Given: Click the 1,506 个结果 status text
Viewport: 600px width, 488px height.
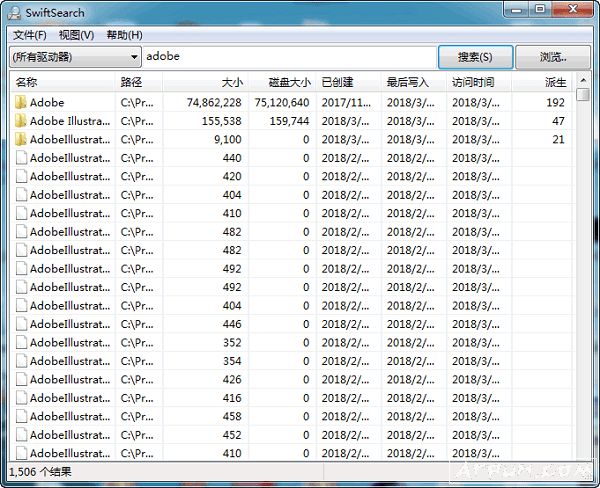Looking at the screenshot, I should coord(40,472).
